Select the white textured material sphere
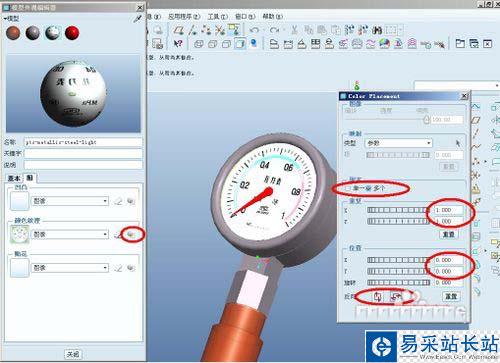 point(53,33)
